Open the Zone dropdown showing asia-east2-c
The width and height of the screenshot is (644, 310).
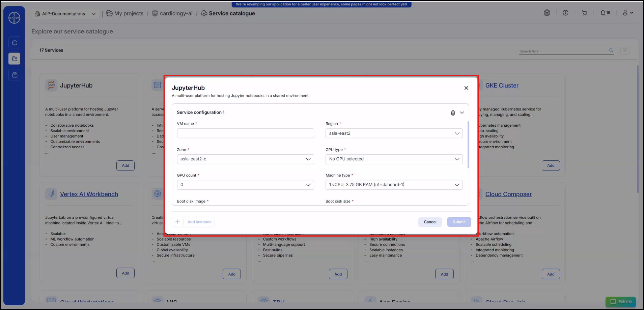(245, 159)
